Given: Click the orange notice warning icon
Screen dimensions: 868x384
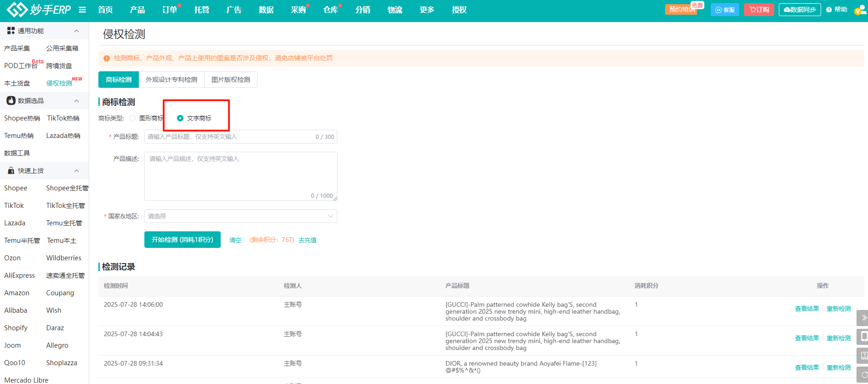Looking at the screenshot, I should 107,58.
